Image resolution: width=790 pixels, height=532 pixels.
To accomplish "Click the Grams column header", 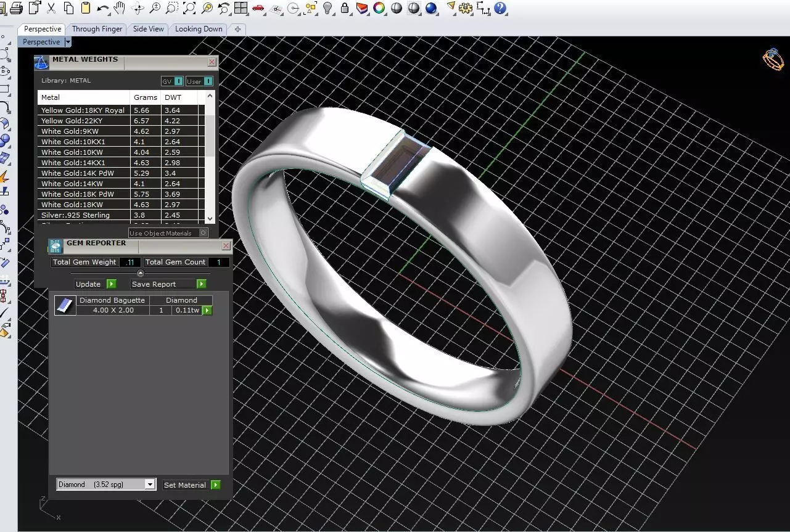I will pyautogui.click(x=146, y=97).
